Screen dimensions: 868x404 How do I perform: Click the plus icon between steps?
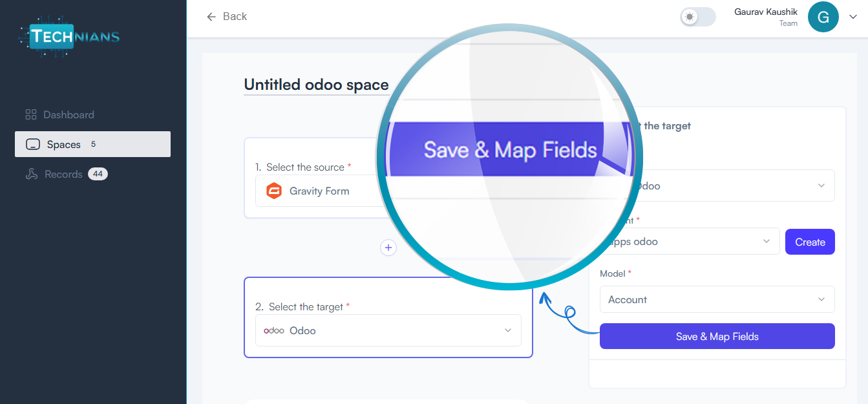388,248
